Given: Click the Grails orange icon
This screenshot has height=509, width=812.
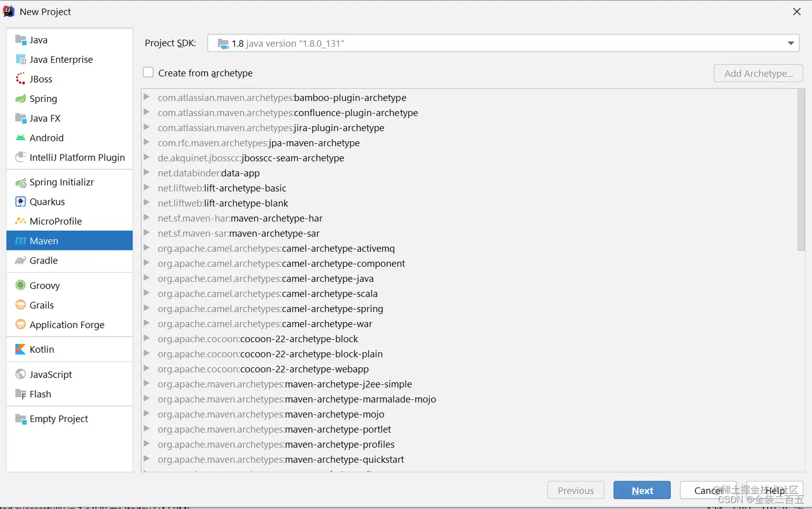Looking at the screenshot, I should 20,305.
